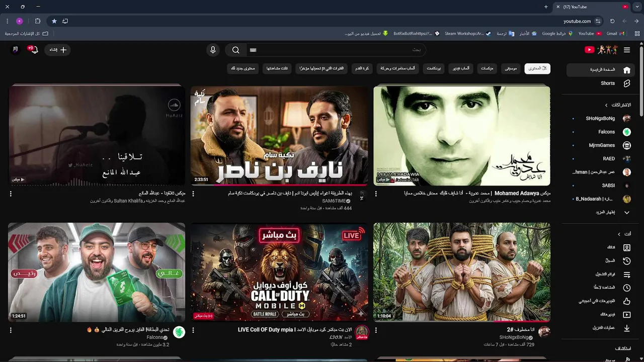
Task: Open three-dot menu for Mohamed Adawya mix
Action: [376, 194]
